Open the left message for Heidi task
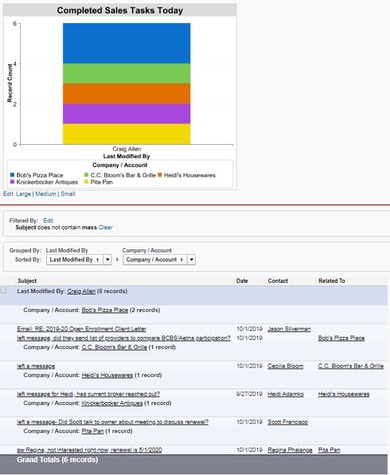 click(88, 394)
